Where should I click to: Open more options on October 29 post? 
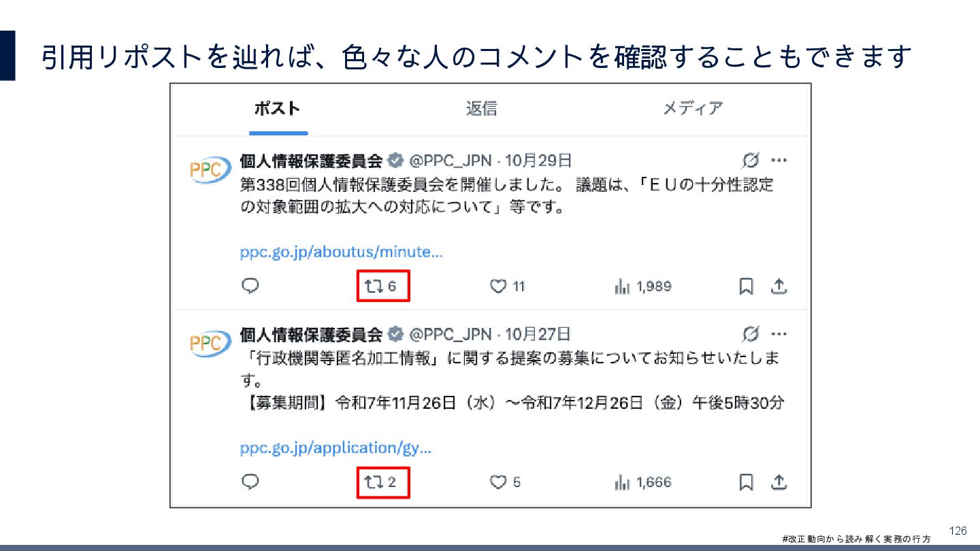click(779, 161)
